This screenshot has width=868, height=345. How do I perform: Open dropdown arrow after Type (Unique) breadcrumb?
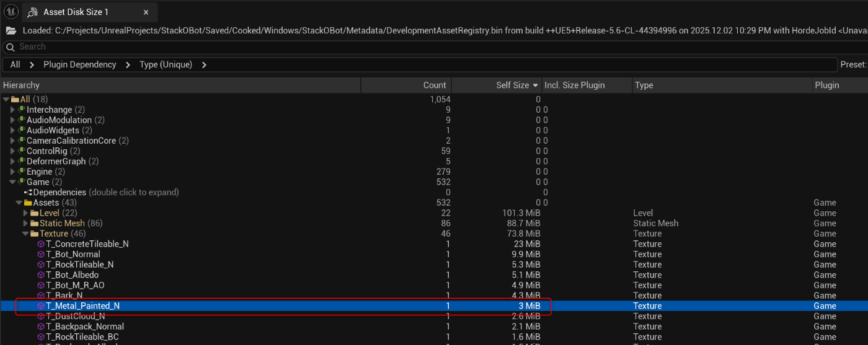tap(204, 64)
